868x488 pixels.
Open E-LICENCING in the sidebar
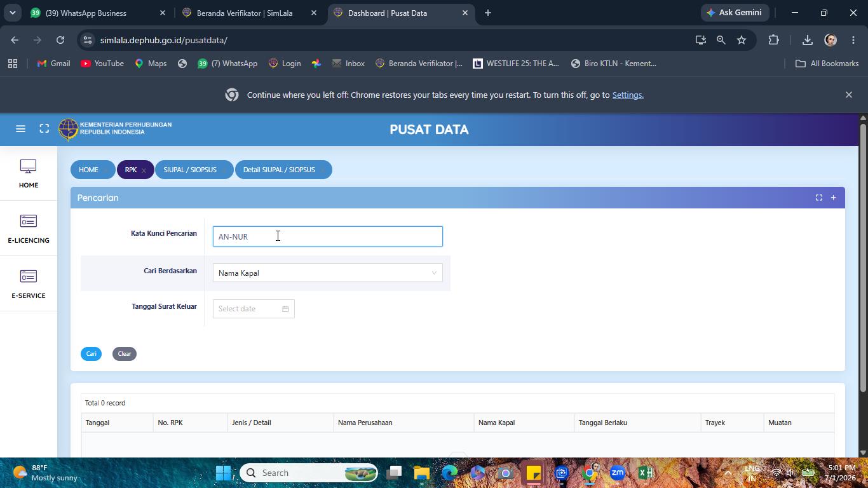click(x=28, y=229)
